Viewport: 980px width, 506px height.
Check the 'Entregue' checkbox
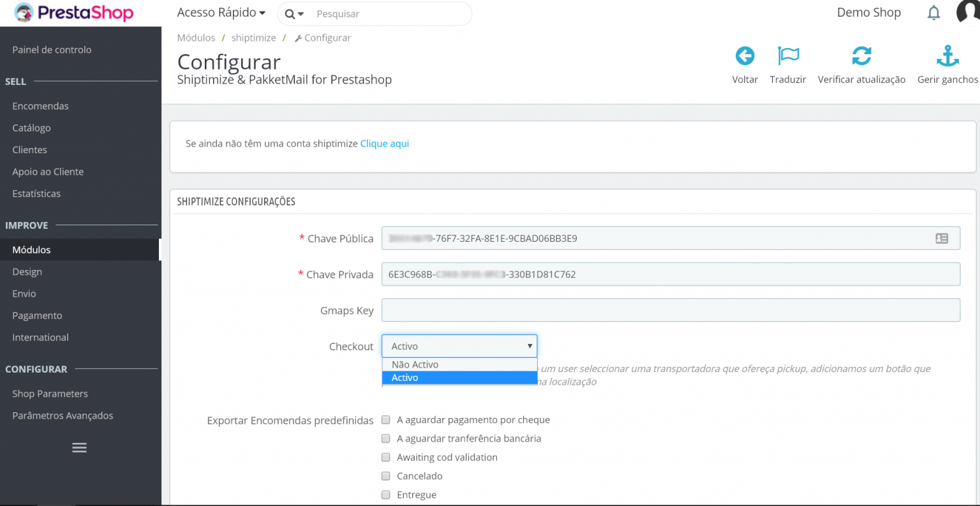click(385, 495)
